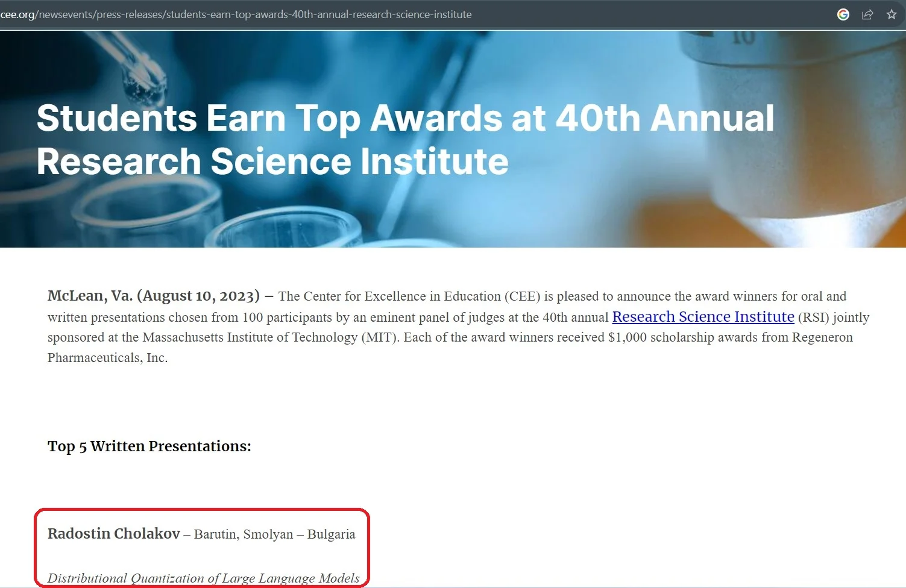
Task: Click 'Research Science Institute' in the banner title
Action: [x=272, y=162]
